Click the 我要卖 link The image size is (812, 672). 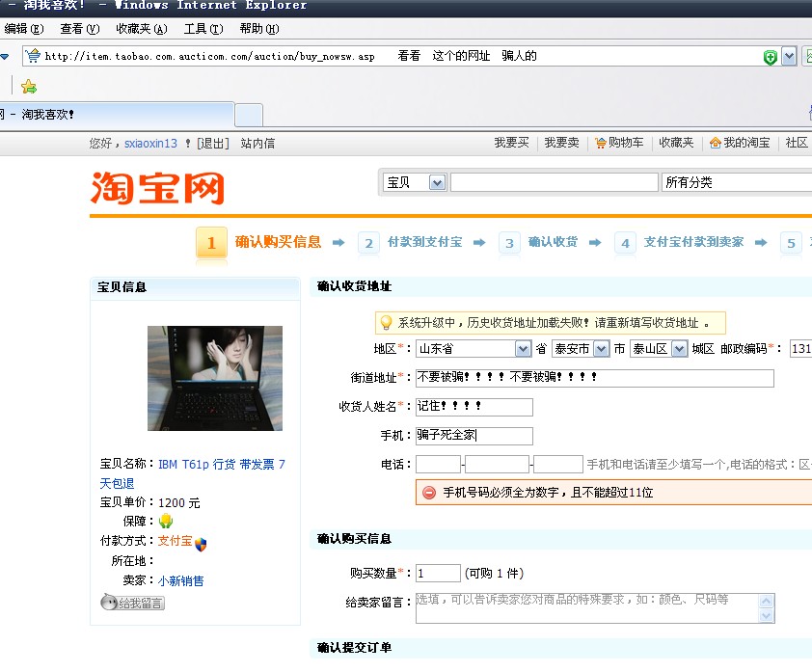(x=562, y=143)
